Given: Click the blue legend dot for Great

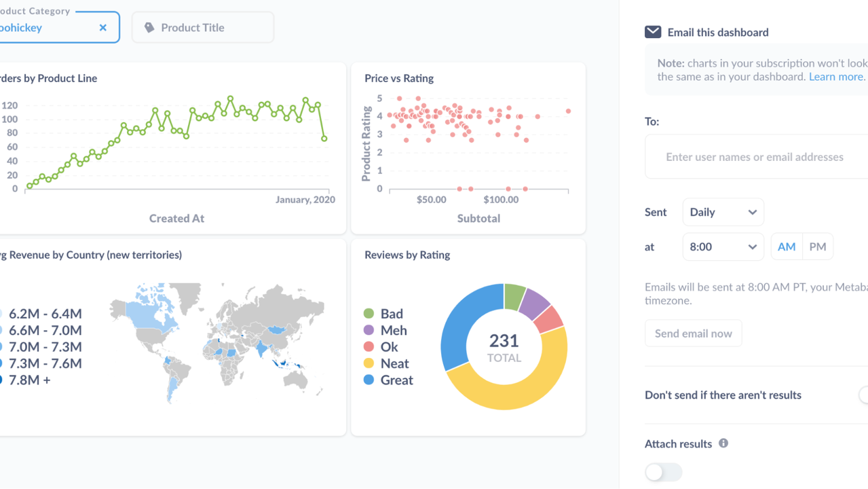Looking at the screenshot, I should 370,380.
